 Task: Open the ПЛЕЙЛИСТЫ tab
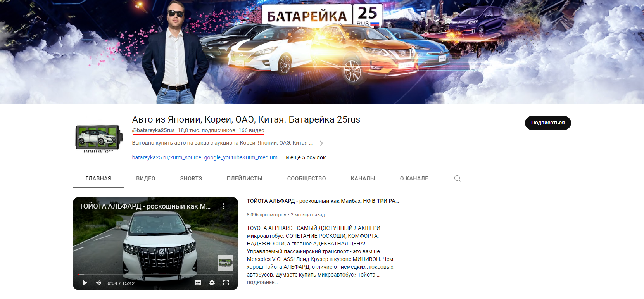[245, 178]
